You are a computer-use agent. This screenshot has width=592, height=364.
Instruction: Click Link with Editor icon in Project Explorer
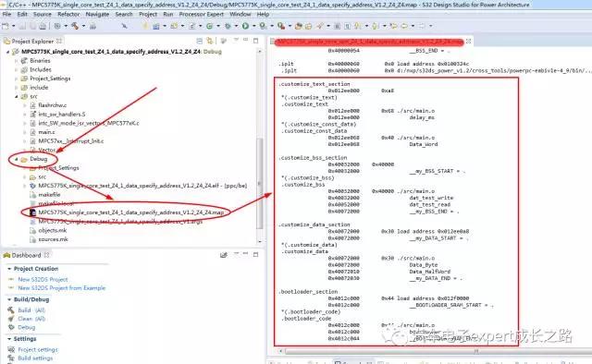pos(210,41)
